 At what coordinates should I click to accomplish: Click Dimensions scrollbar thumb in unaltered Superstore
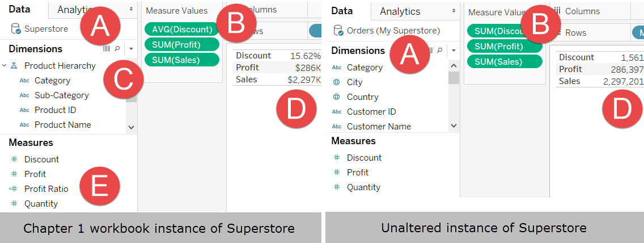(454, 77)
